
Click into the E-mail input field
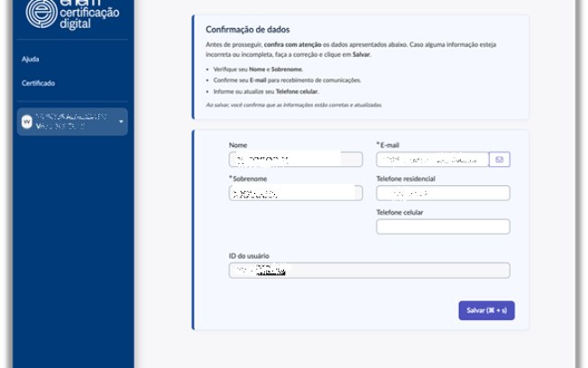pyautogui.click(x=432, y=160)
